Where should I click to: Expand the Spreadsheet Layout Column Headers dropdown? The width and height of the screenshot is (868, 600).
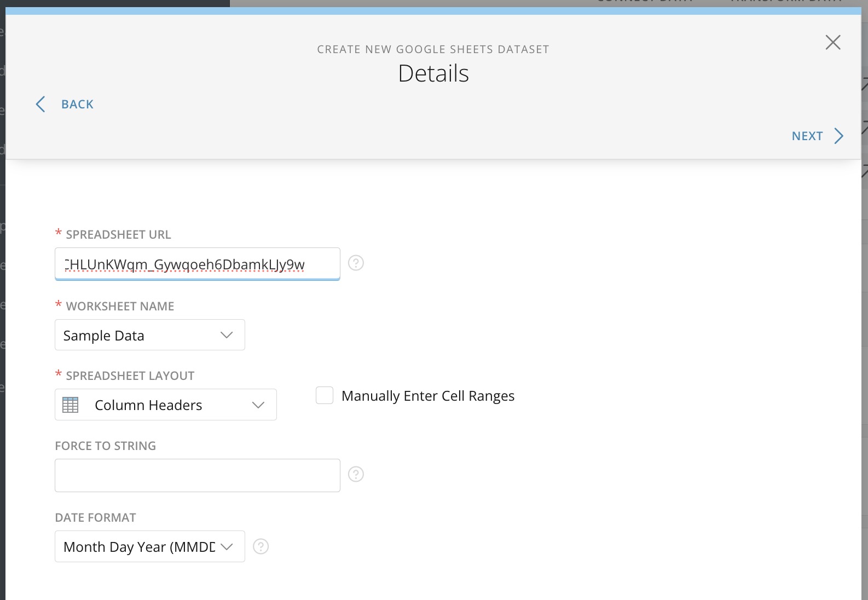pos(165,405)
